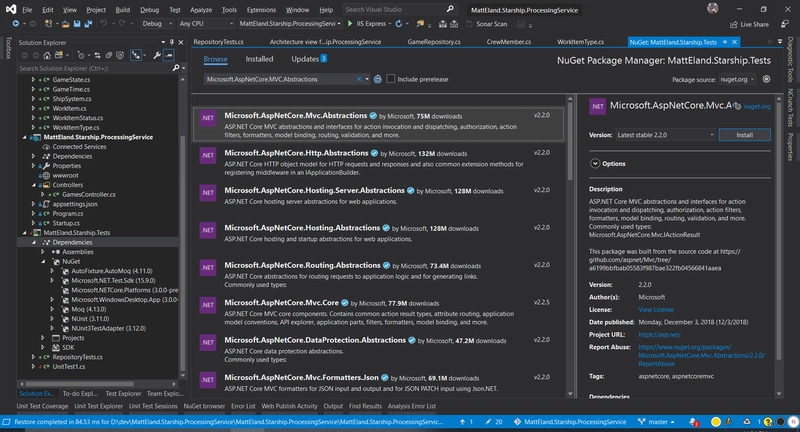800x432 pixels.
Task: Pin the Solution Explorer panel with the pushpin icon
Action: point(172,42)
